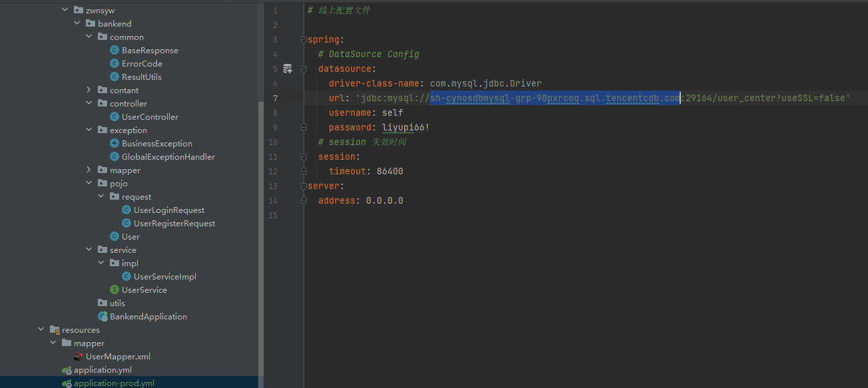Select BusinessException in the project tree
The width and height of the screenshot is (868, 388).
[157, 143]
